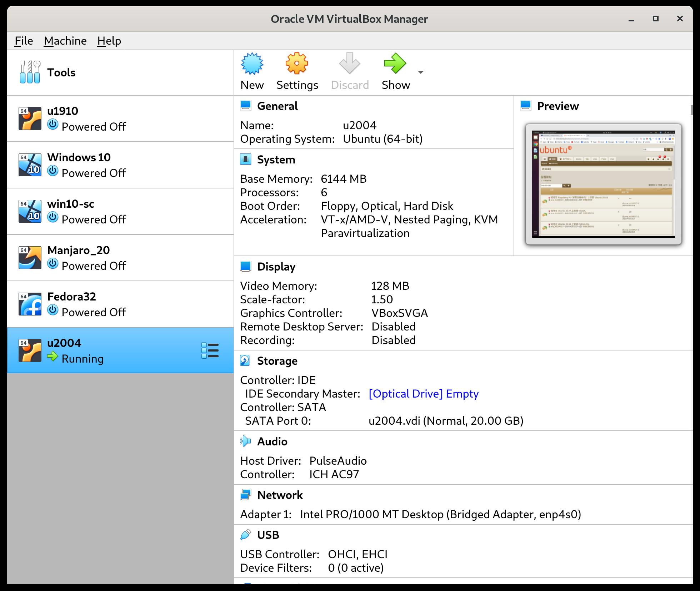The height and width of the screenshot is (591, 700).
Task: Click the u2004.vdi (Normal, 20.00 GB) entry
Action: coord(446,421)
